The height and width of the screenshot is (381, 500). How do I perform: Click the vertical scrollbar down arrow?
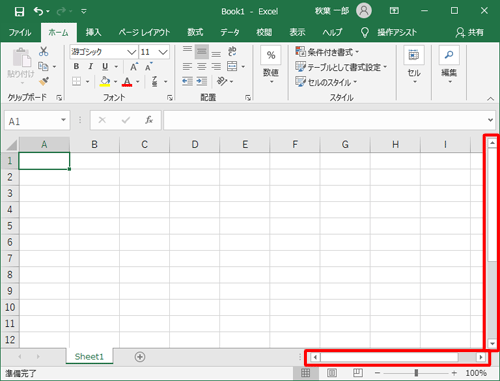coord(492,343)
